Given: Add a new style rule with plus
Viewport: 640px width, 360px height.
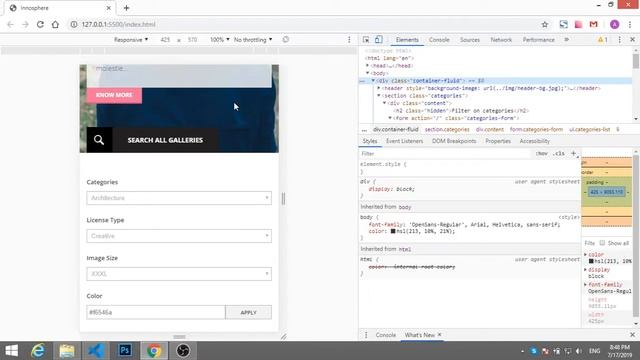Looking at the screenshot, I should click(x=573, y=153).
